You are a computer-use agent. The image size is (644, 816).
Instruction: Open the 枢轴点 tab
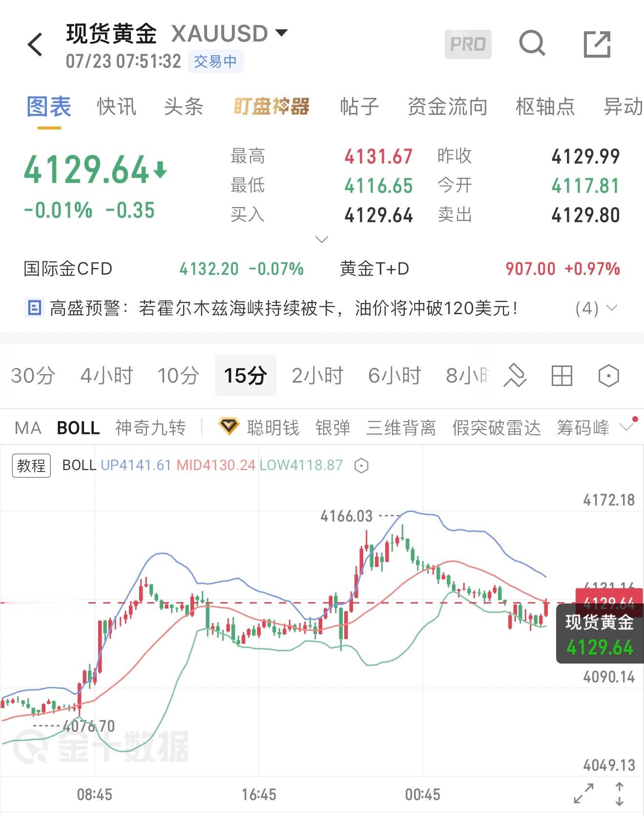pos(545,107)
